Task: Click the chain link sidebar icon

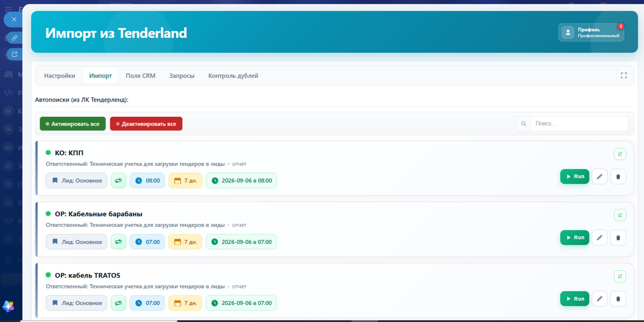Action: 15,37
